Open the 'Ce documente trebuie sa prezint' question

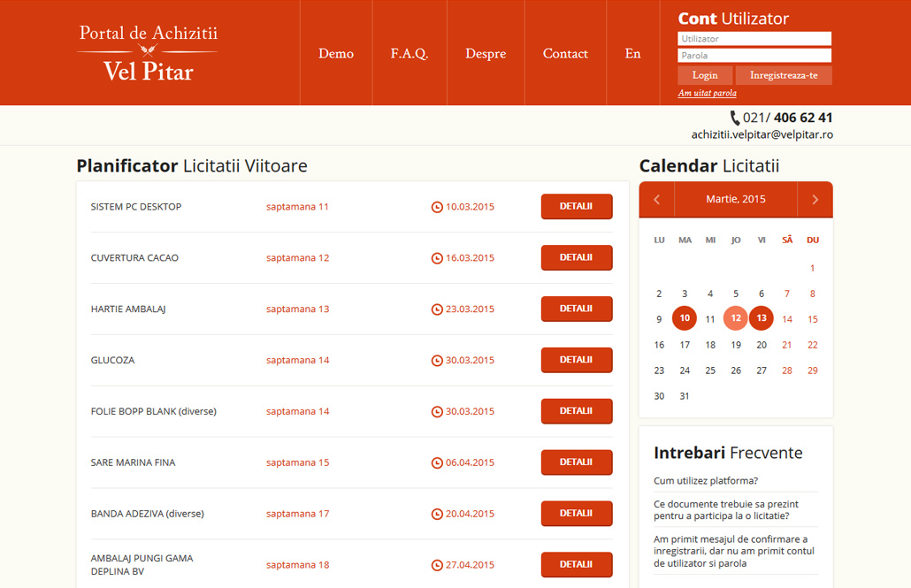point(725,509)
